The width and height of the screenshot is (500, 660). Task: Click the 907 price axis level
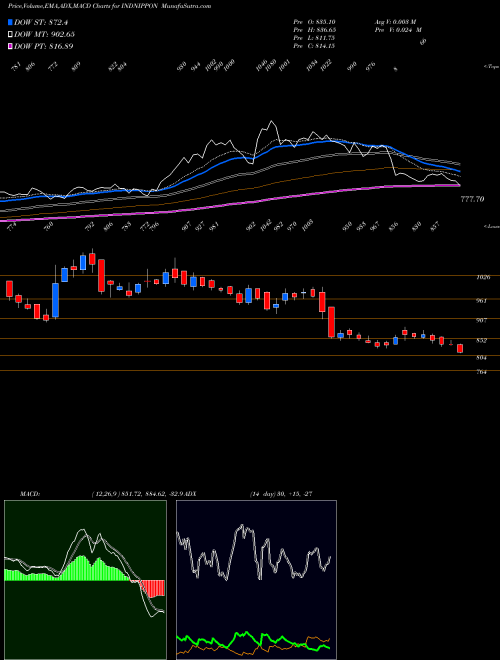click(x=481, y=320)
